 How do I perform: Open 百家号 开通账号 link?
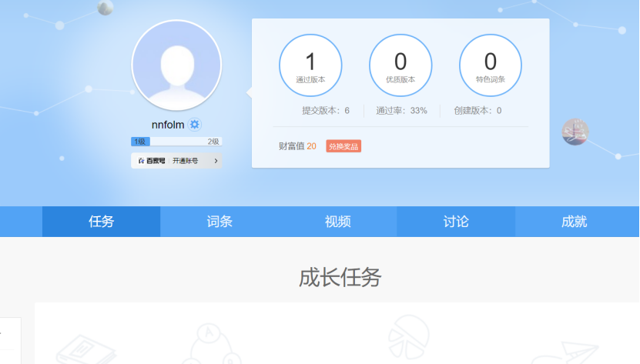176,161
